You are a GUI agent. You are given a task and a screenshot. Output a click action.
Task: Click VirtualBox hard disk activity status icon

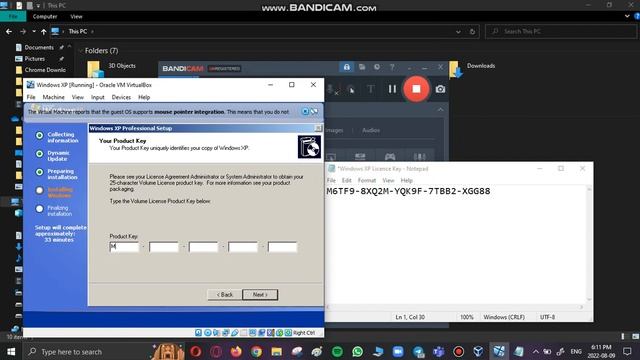tap(198, 333)
